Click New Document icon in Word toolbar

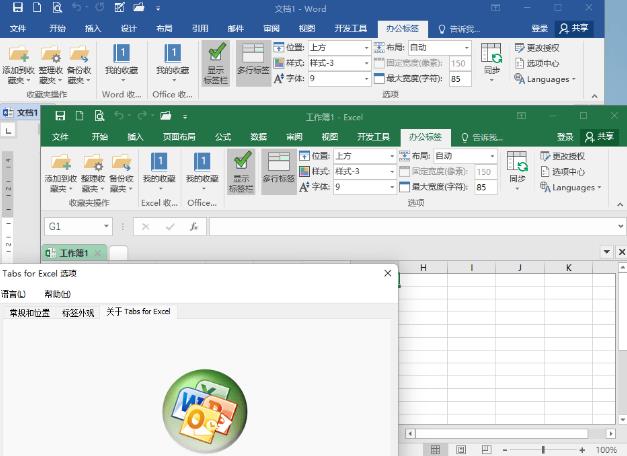click(x=37, y=7)
